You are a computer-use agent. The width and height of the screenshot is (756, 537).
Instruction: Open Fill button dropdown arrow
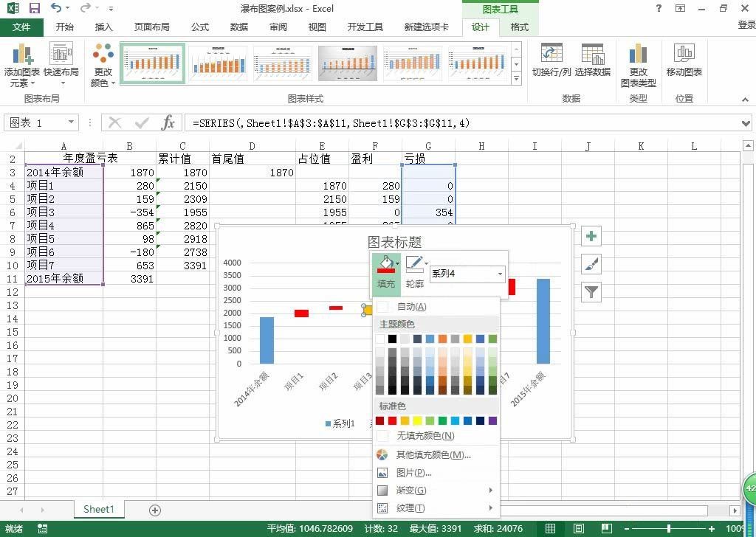coord(398,263)
